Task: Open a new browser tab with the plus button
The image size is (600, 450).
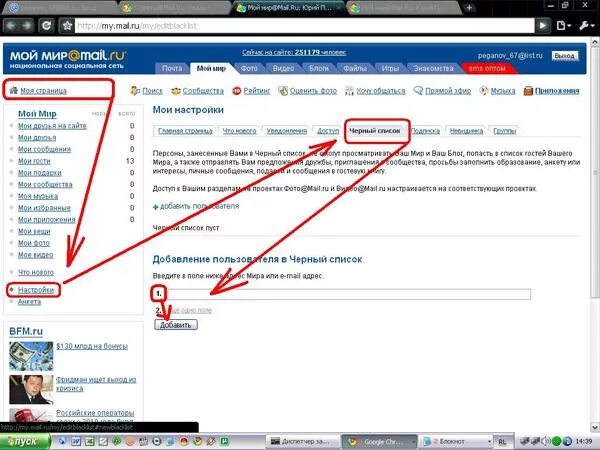Action: coord(470,8)
